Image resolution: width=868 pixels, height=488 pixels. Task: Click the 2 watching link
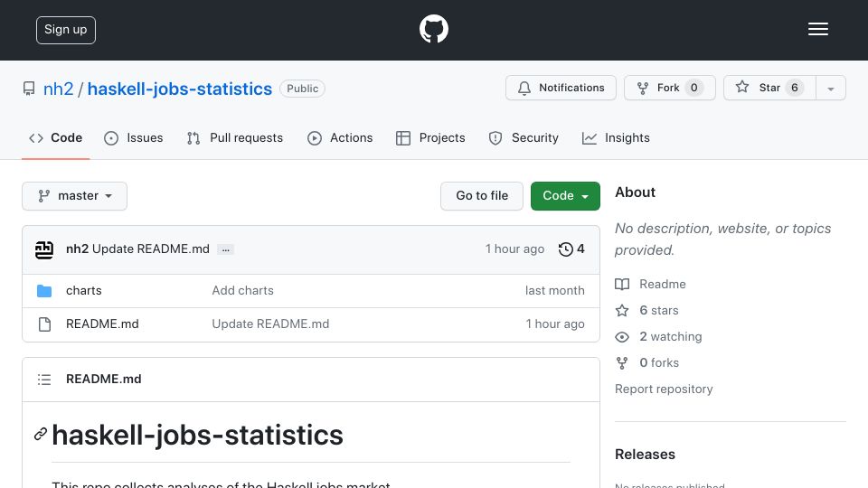(x=659, y=336)
